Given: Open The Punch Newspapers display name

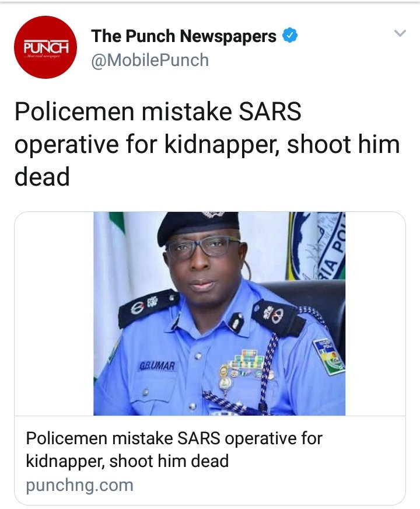Looking at the screenshot, I should tap(184, 36).
